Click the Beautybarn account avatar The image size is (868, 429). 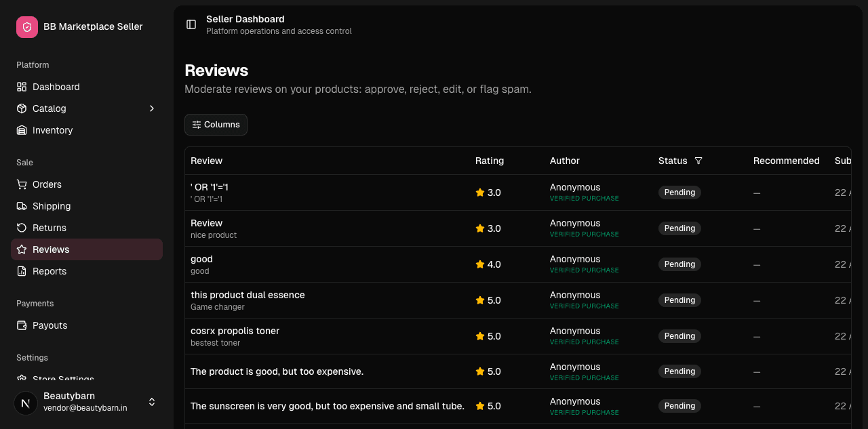pos(26,403)
